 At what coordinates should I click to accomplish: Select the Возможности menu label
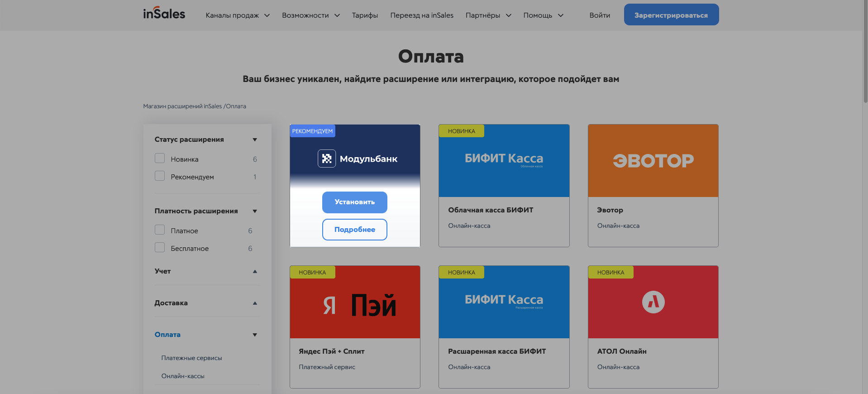pyautogui.click(x=305, y=15)
